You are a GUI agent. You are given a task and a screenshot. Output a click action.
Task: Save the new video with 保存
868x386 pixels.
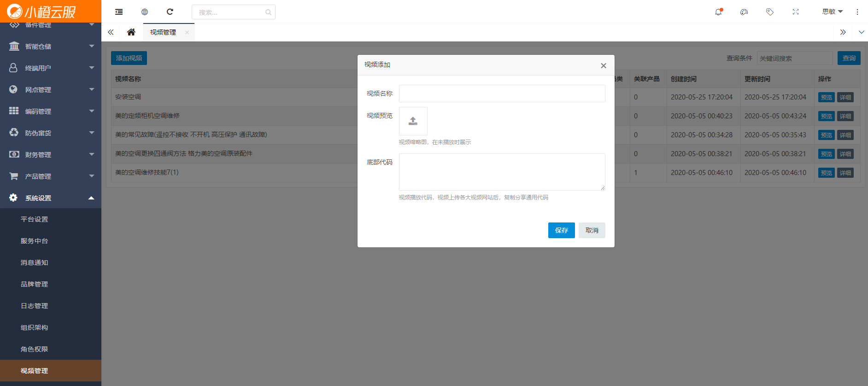[x=562, y=230]
